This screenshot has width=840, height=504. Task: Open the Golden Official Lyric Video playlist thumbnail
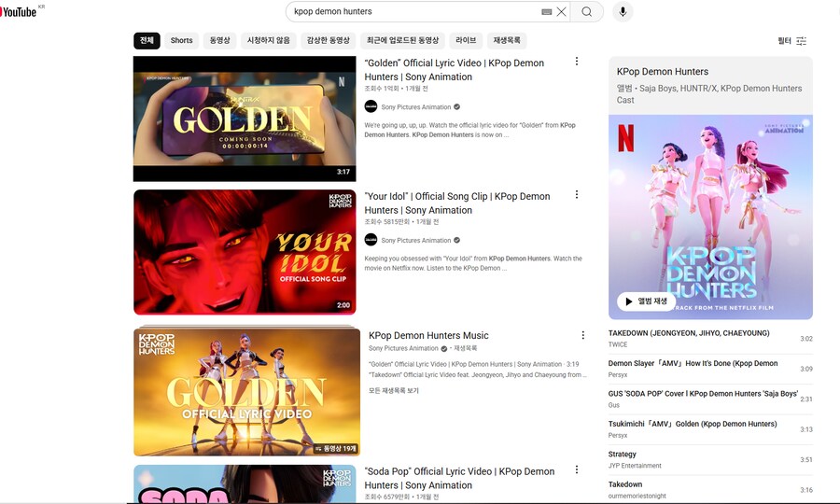[x=246, y=391]
